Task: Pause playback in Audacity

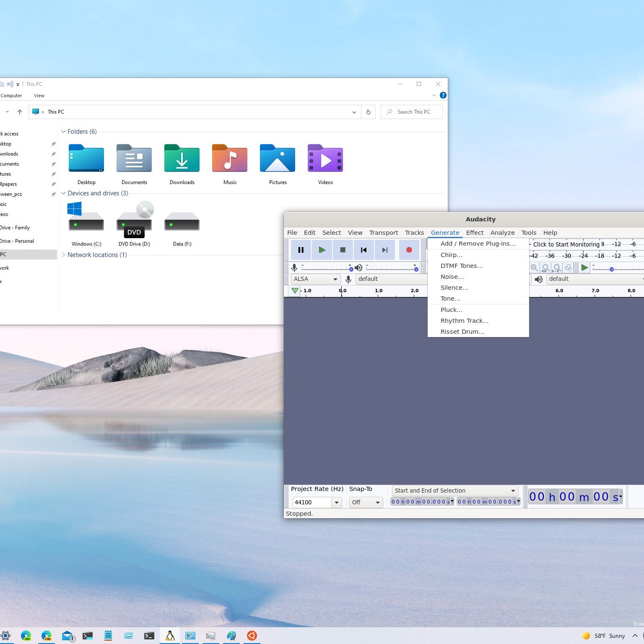Action: click(x=301, y=250)
